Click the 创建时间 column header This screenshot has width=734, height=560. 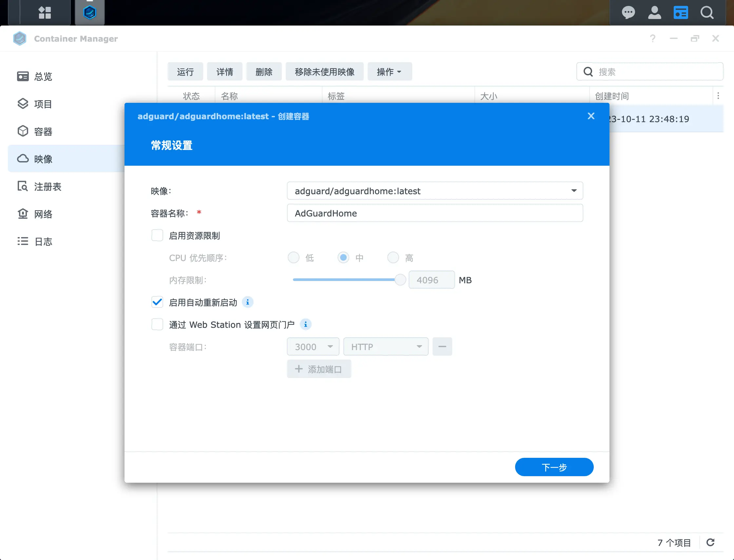pyautogui.click(x=650, y=96)
